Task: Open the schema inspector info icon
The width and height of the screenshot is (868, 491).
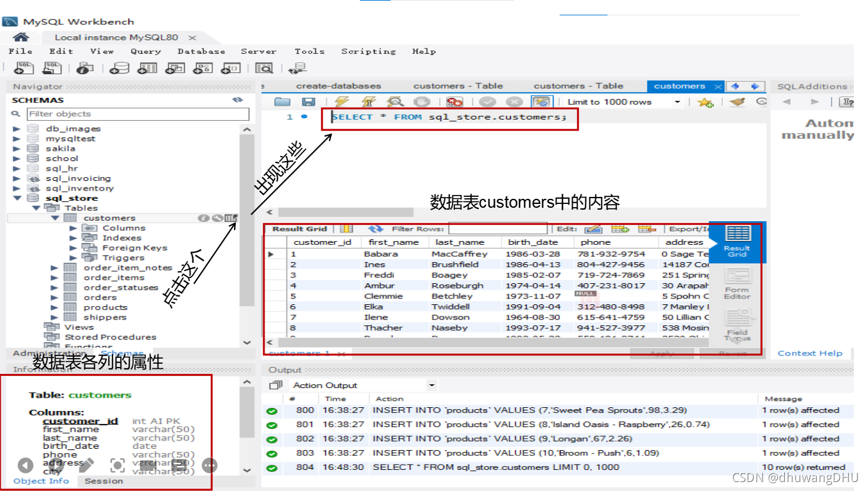Action: (84, 68)
